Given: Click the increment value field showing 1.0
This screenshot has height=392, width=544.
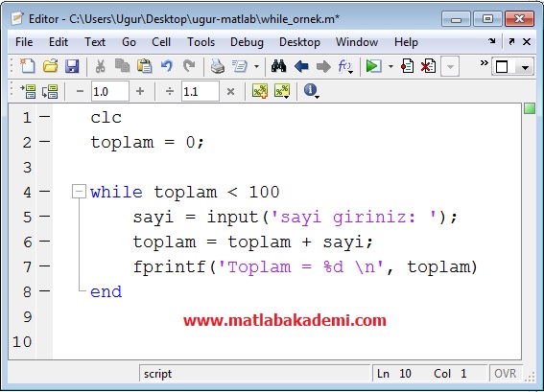Looking at the screenshot, I should (110, 91).
